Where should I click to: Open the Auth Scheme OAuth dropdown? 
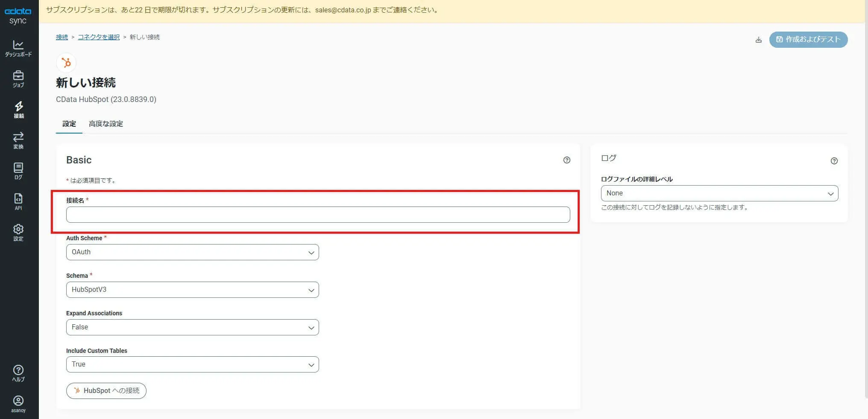pos(192,252)
